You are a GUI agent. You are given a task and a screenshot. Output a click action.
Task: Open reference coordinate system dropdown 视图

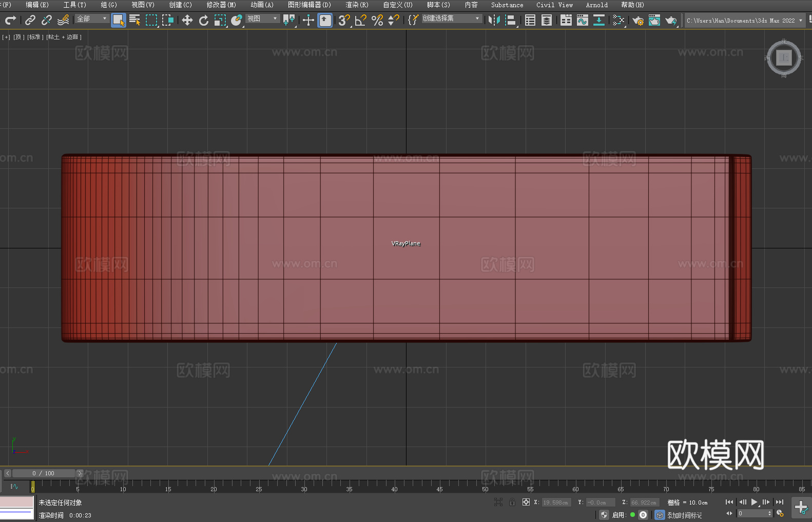pyautogui.click(x=263, y=18)
